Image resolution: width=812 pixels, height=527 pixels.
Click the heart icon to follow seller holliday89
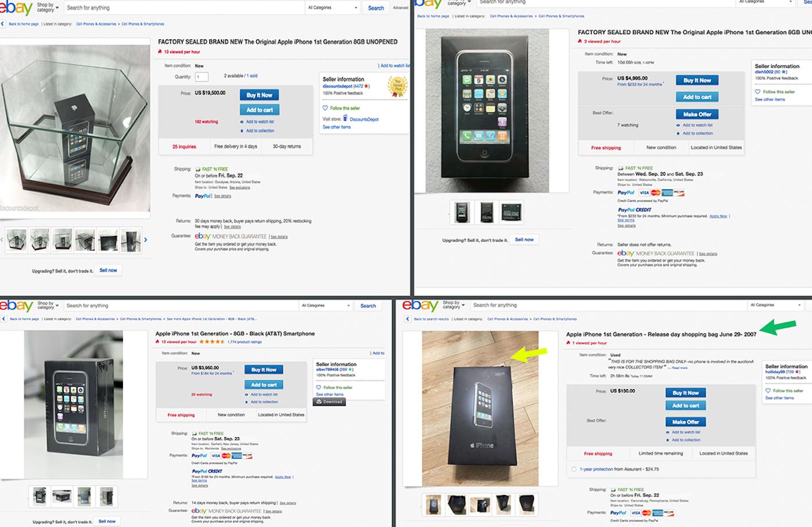pos(768,391)
